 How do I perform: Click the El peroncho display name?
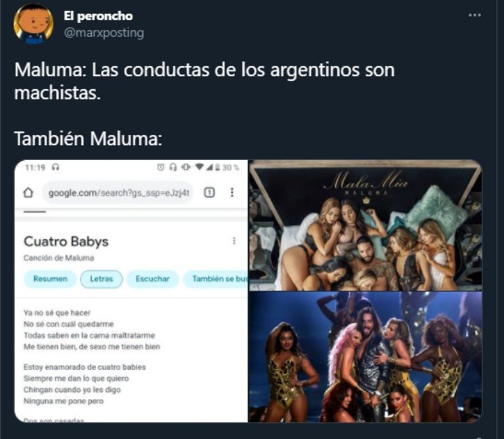coord(98,16)
